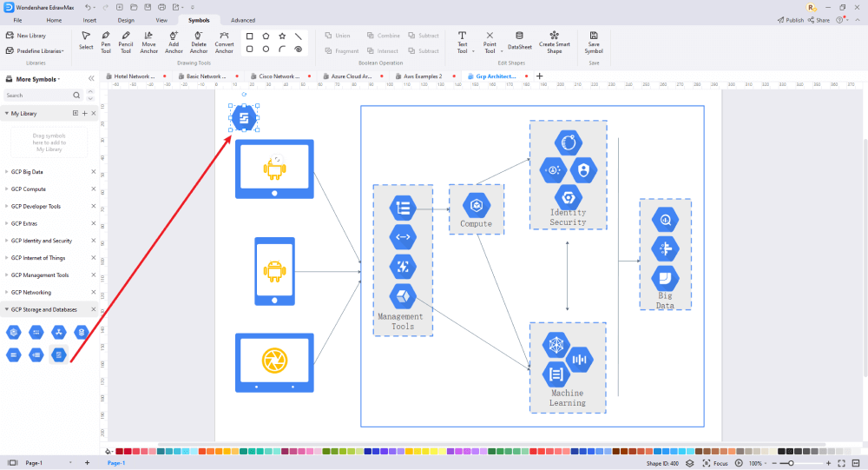Click the black color swatch in palette
The height and width of the screenshot is (470, 868).
[782, 452]
